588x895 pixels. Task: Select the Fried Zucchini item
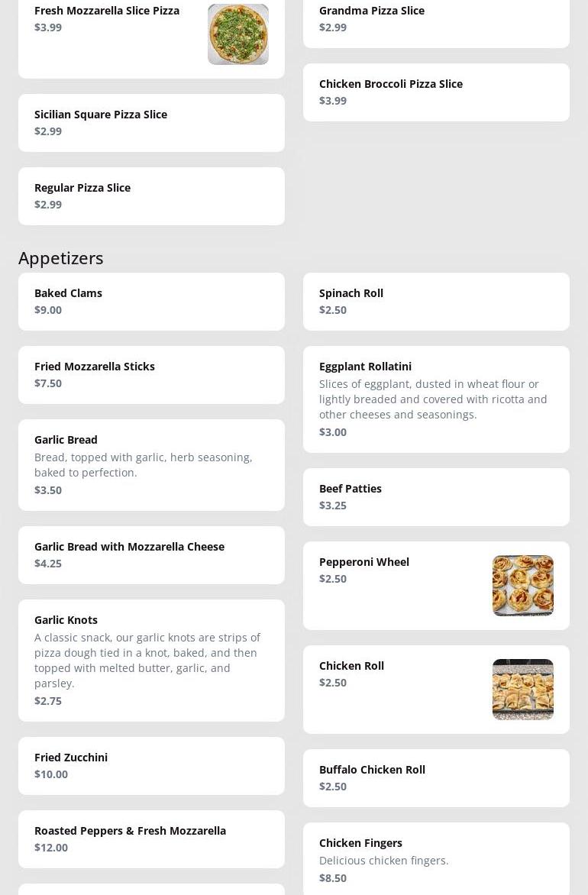coord(151,766)
